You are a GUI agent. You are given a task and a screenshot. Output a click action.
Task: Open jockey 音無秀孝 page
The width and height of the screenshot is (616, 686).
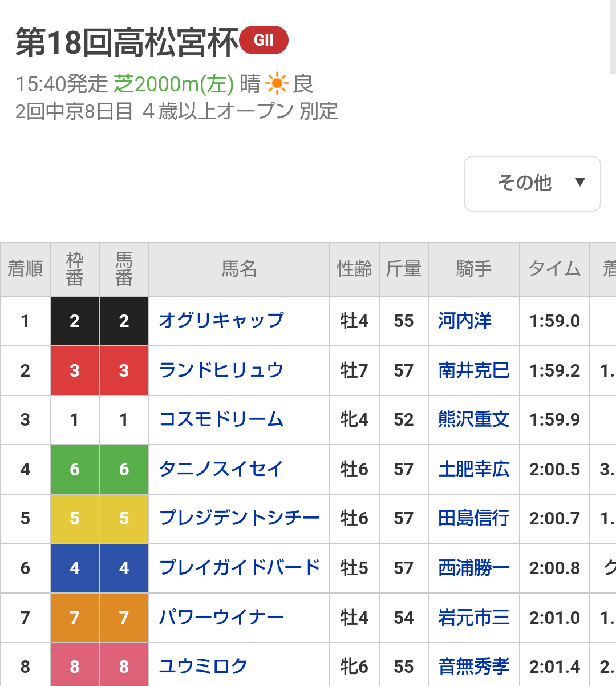tap(473, 666)
